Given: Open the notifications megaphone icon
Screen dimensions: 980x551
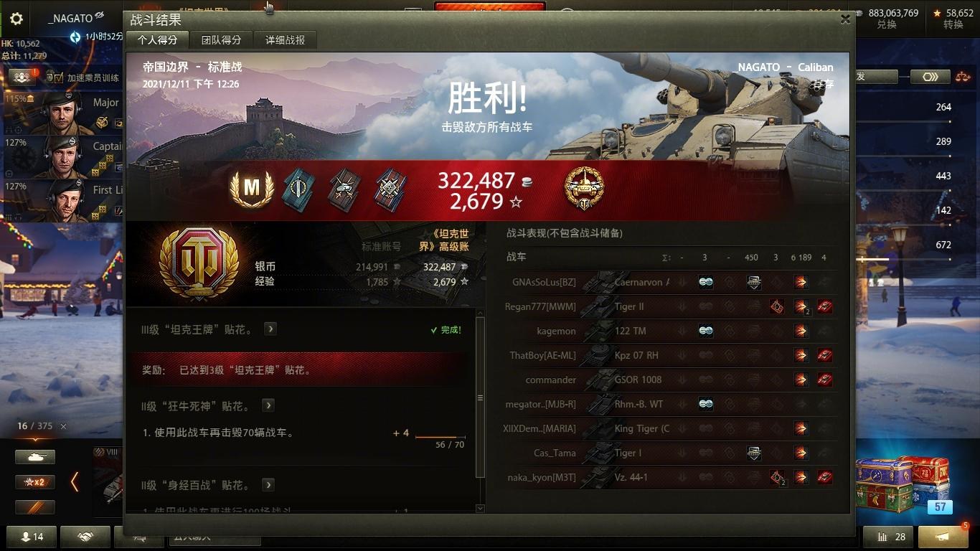Looking at the screenshot, I should point(943,537).
